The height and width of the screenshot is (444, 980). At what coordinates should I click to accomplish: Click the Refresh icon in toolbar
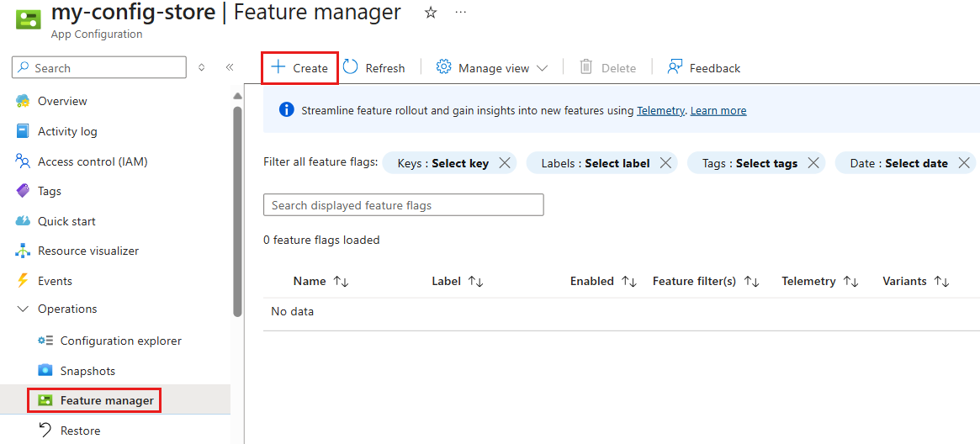[x=351, y=67]
